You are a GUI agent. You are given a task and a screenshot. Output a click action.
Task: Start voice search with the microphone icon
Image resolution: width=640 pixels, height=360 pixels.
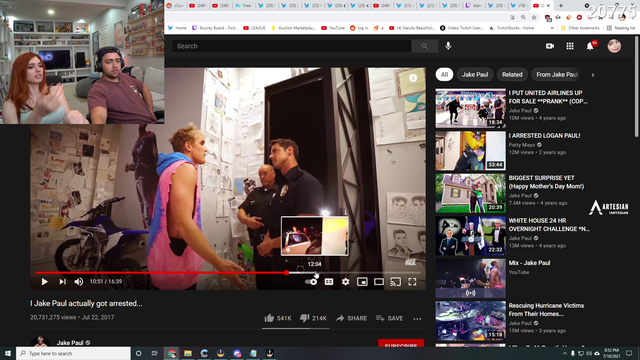(x=448, y=46)
